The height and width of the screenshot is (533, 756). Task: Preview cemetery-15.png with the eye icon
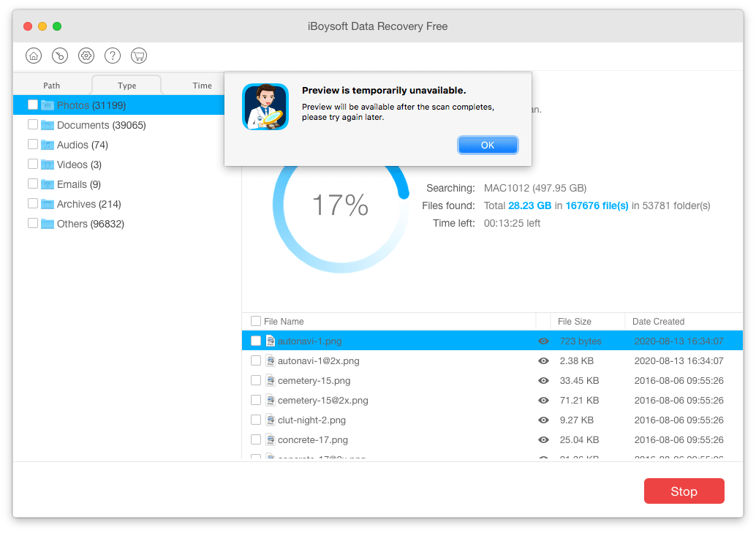tap(543, 381)
